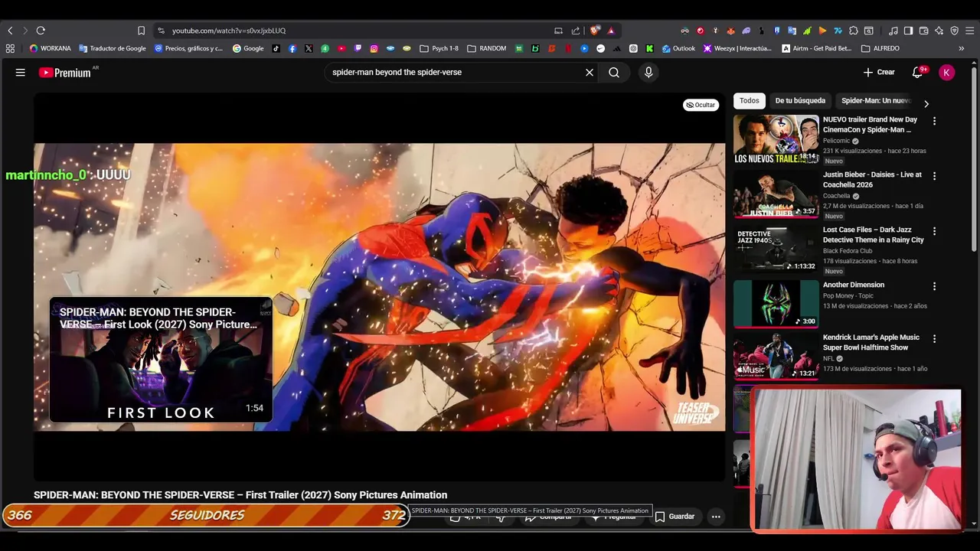Reload the page with refresh icon
The width and height of the screenshot is (980, 551).
[41, 31]
